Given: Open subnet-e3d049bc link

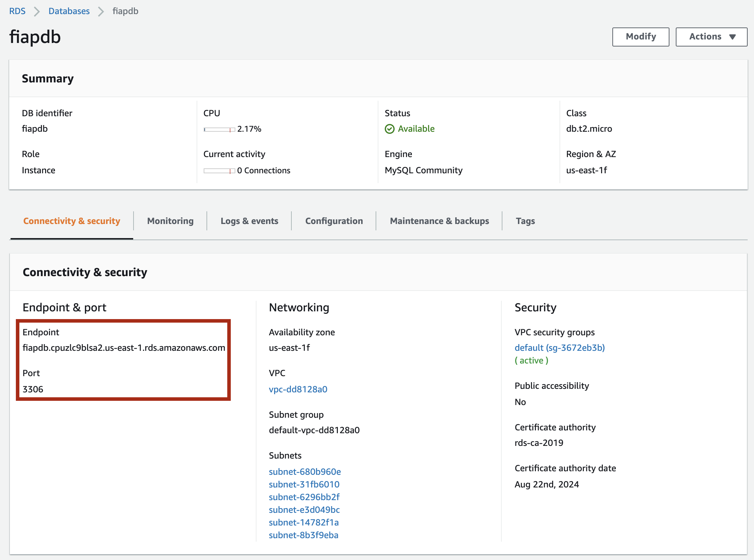Looking at the screenshot, I should click(x=304, y=510).
